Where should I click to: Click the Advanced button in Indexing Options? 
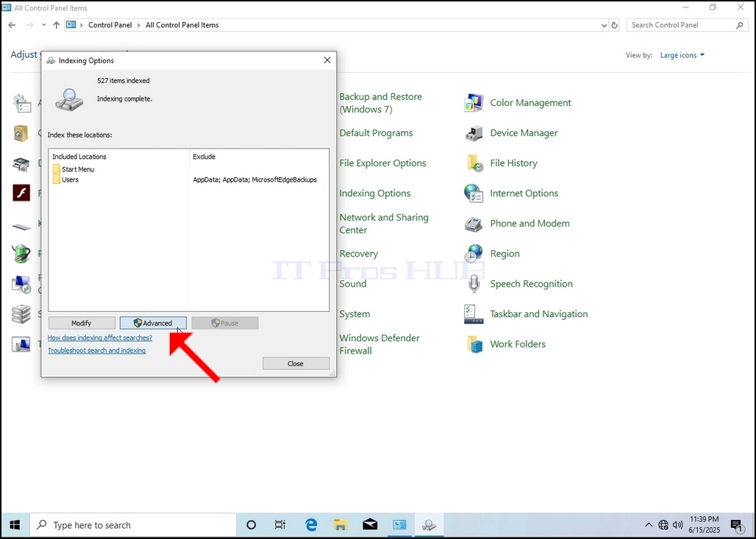pyautogui.click(x=153, y=323)
